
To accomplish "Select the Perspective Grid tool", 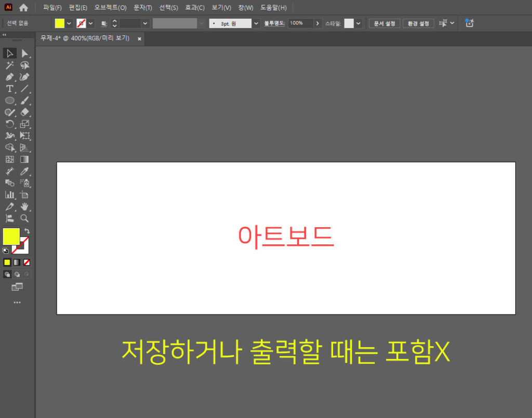I will (x=24, y=147).
